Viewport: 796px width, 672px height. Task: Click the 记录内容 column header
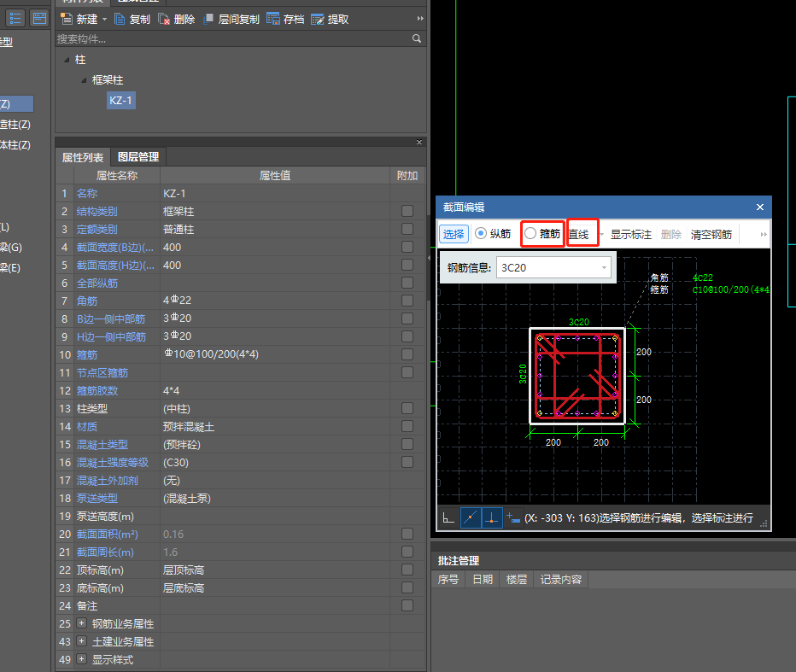[560, 580]
